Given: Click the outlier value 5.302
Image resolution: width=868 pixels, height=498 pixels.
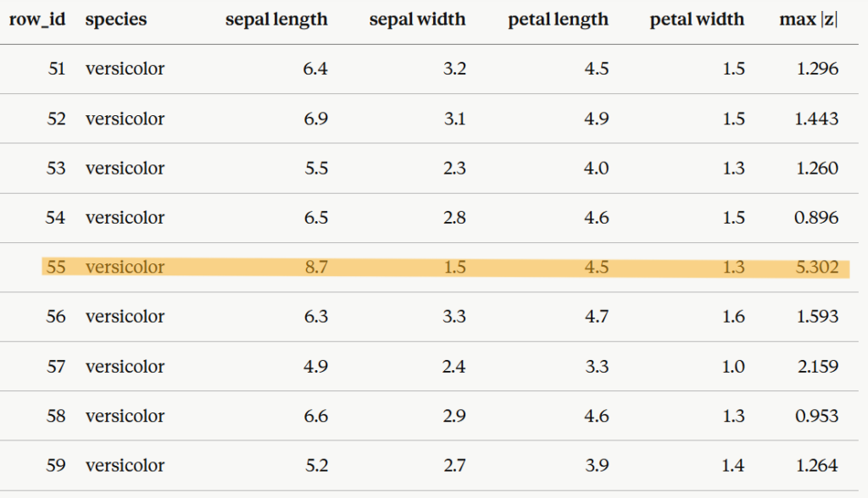Looking at the screenshot, I should click(x=817, y=268).
